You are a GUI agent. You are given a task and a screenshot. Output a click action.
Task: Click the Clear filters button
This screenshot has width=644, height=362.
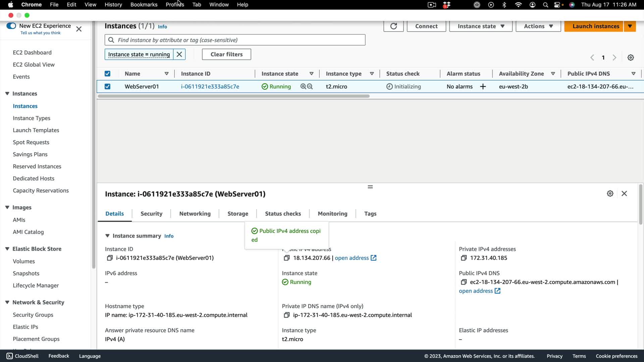click(226, 54)
